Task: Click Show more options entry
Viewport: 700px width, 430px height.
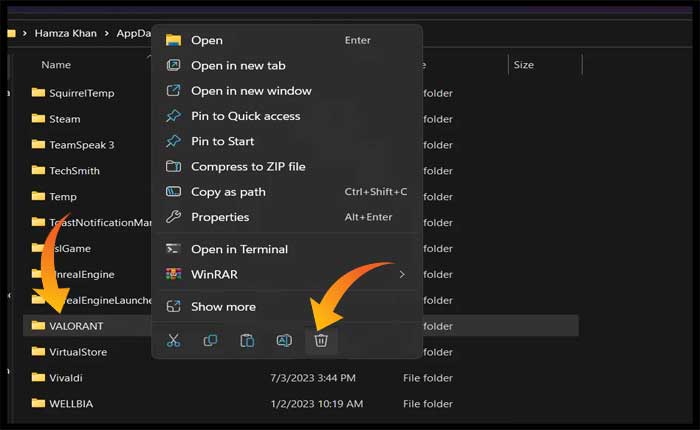Action: coord(223,307)
